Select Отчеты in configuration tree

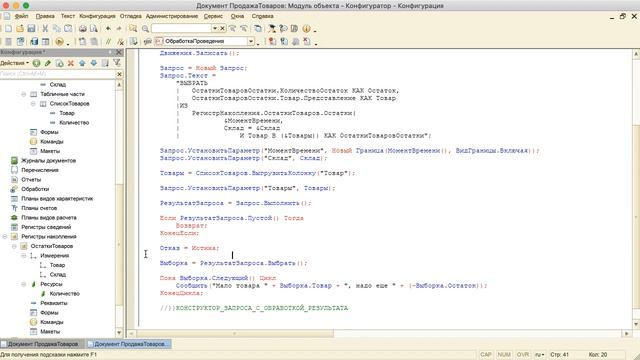[31, 180]
